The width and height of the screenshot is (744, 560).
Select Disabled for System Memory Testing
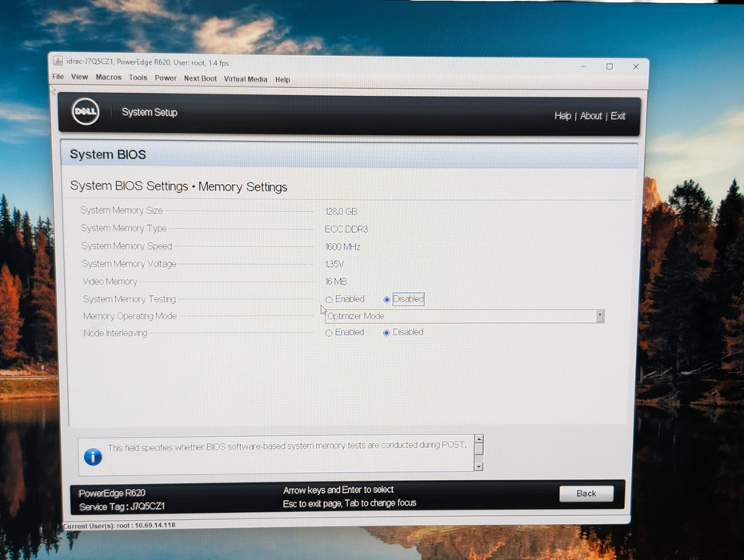386,299
